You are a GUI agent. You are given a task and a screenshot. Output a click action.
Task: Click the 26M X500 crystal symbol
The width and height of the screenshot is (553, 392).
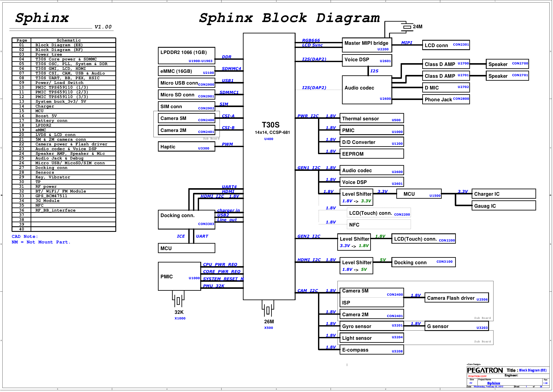[268, 310]
